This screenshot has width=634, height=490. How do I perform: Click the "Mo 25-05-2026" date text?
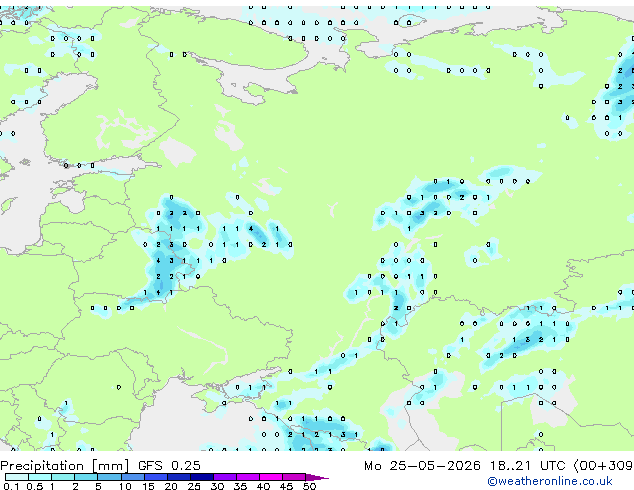click(422, 465)
